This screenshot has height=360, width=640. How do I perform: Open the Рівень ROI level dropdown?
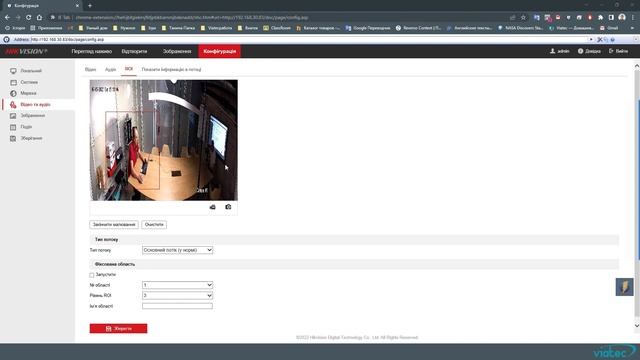(x=177, y=296)
